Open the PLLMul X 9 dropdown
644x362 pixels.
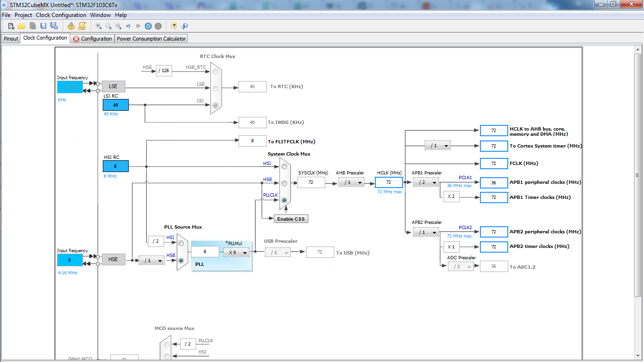coord(236,252)
